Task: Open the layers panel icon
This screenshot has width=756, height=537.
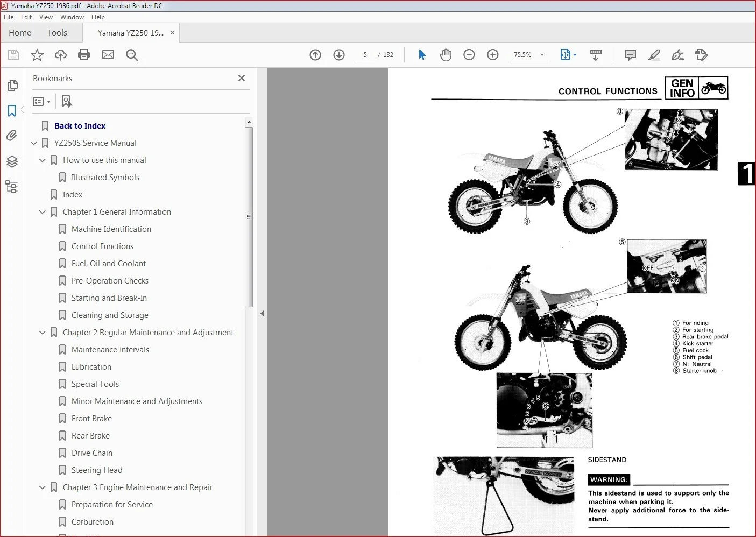Action: (12, 161)
